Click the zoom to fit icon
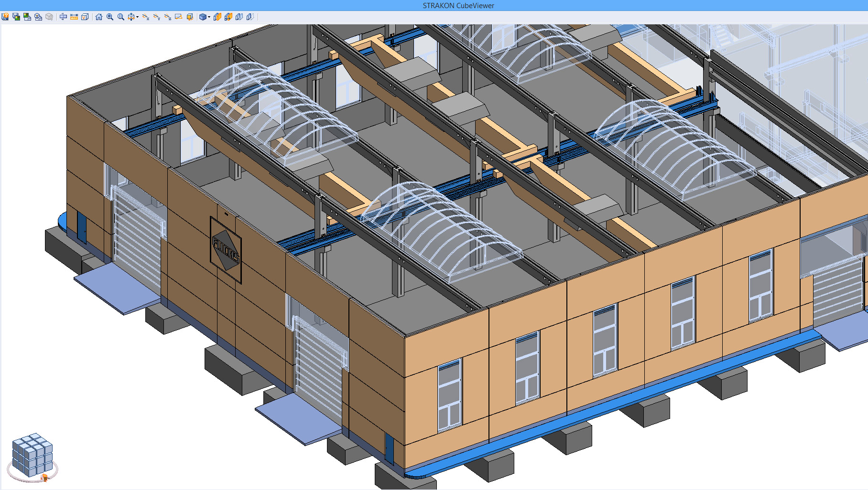 pos(121,17)
